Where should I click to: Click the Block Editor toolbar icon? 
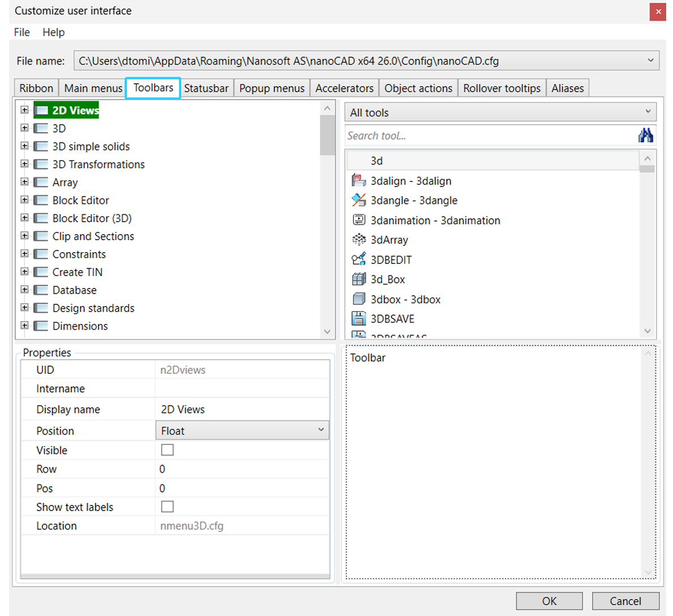click(41, 201)
